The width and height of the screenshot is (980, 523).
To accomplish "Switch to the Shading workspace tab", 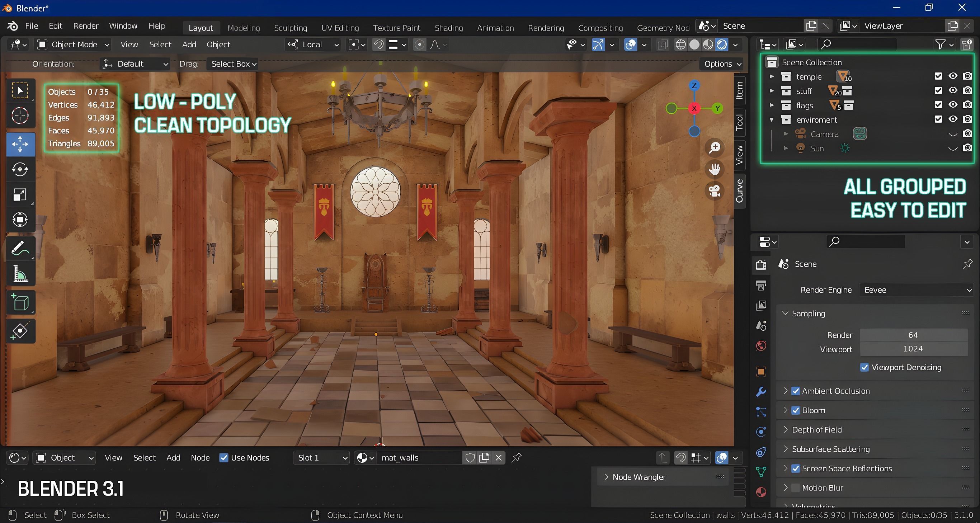I will pos(448,28).
